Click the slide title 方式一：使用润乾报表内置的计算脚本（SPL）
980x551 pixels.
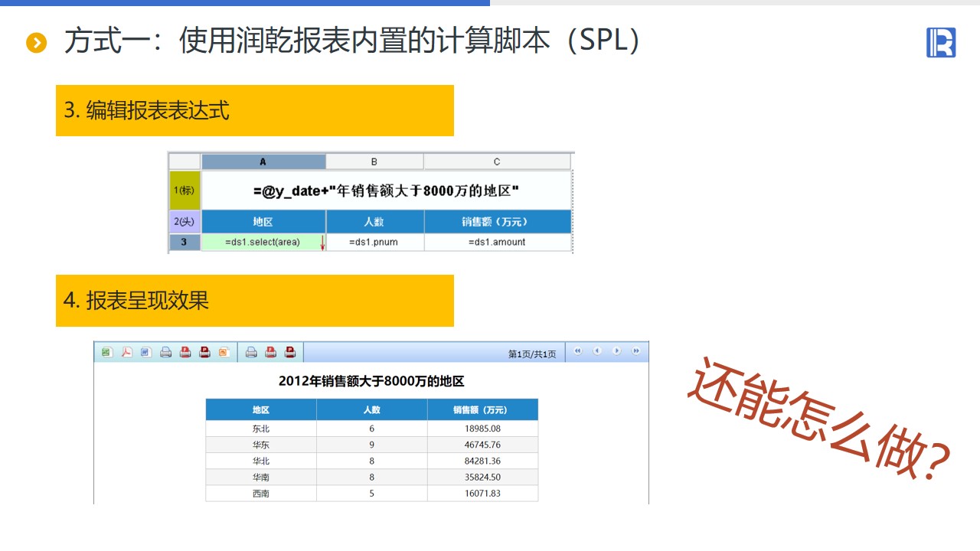(352, 41)
